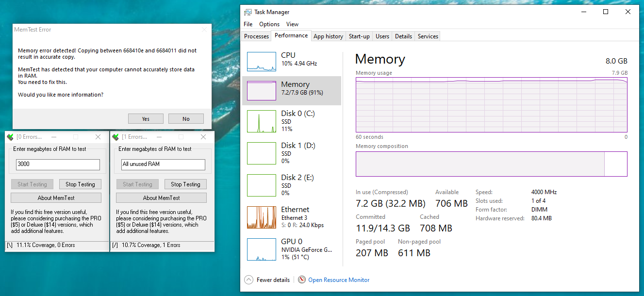The height and width of the screenshot is (296, 644).
Task: Minimize the 0 Errors MemTest window
Action: click(x=54, y=137)
